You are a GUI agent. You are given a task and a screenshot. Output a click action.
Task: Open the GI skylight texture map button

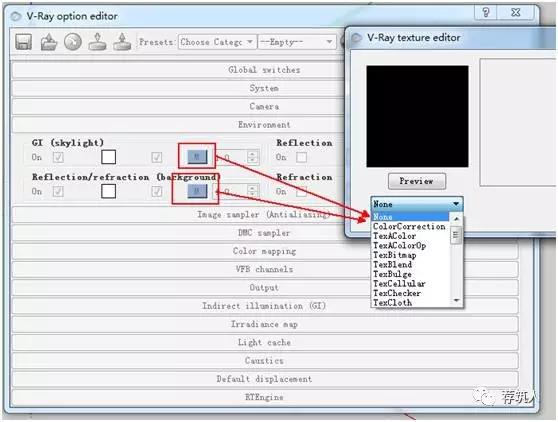tap(197, 156)
